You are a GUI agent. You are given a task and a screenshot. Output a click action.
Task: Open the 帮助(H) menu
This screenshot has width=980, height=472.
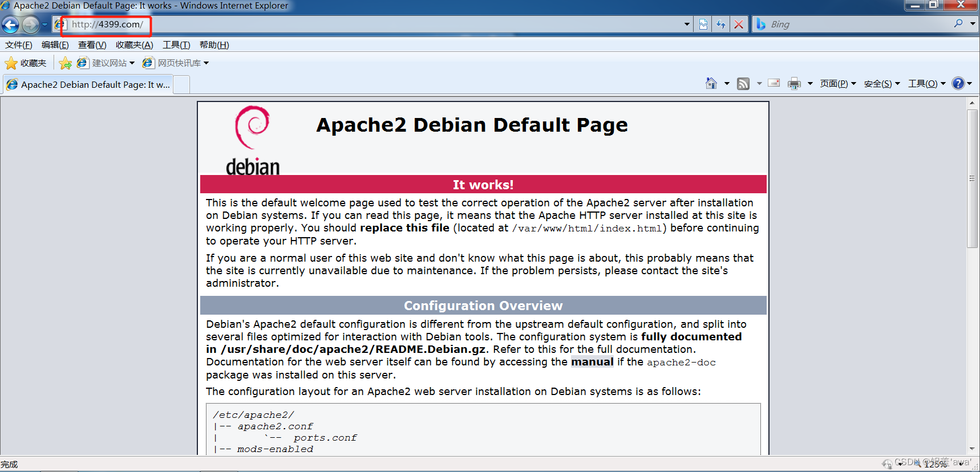click(214, 45)
